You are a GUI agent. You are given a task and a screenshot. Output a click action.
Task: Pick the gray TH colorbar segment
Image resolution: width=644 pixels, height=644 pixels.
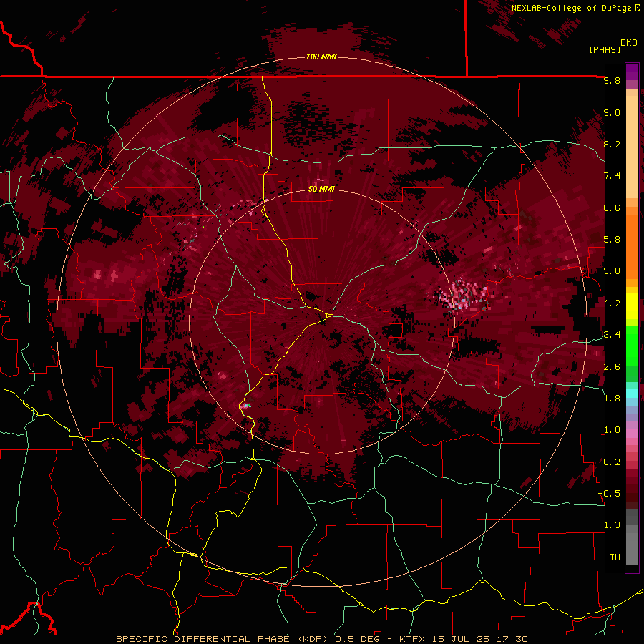pos(632,550)
